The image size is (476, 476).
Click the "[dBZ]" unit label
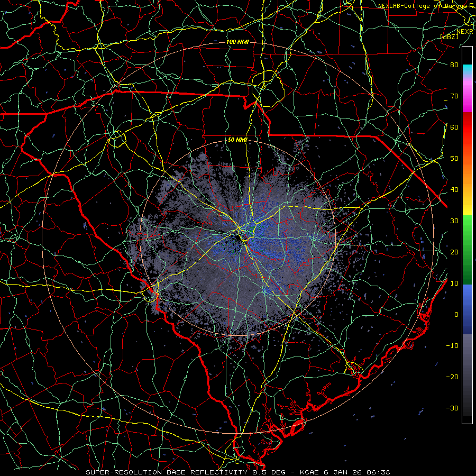449,36
